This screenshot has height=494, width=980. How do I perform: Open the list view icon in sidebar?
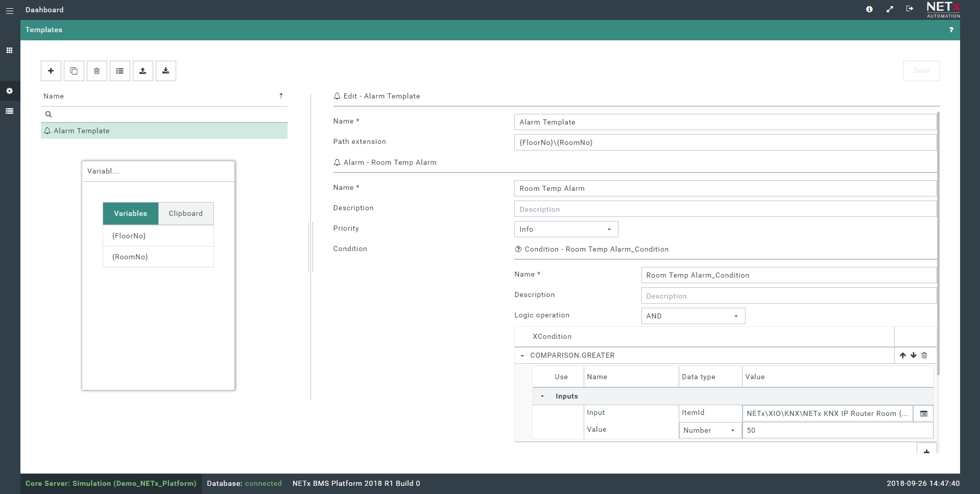tap(10, 111)
